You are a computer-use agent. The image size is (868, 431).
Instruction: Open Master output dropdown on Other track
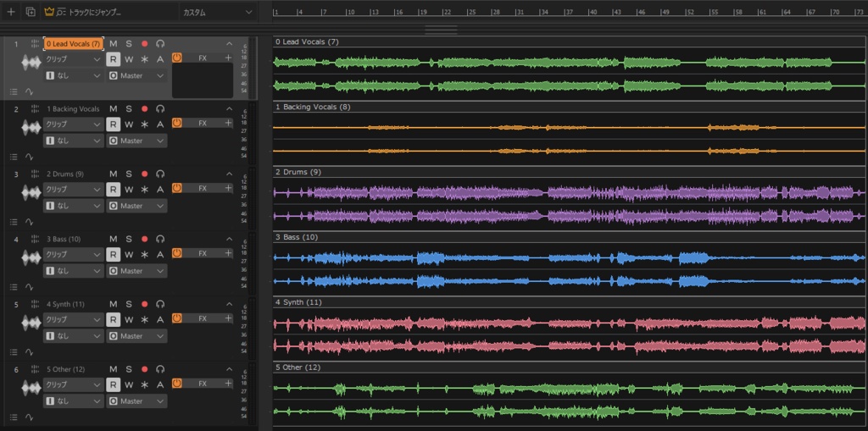tap(136, 401)
